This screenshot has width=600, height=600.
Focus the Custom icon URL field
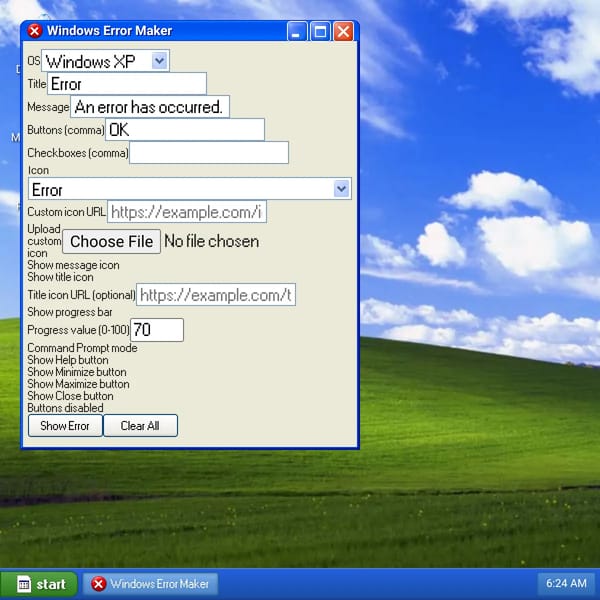[187, 212]
